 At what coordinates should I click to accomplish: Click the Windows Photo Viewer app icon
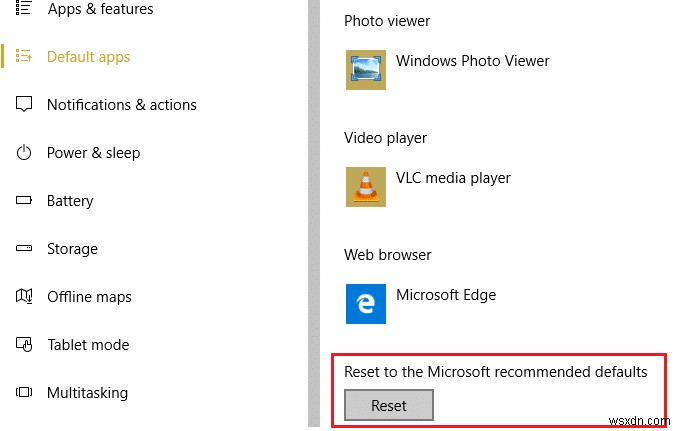(x=365, y=69)
